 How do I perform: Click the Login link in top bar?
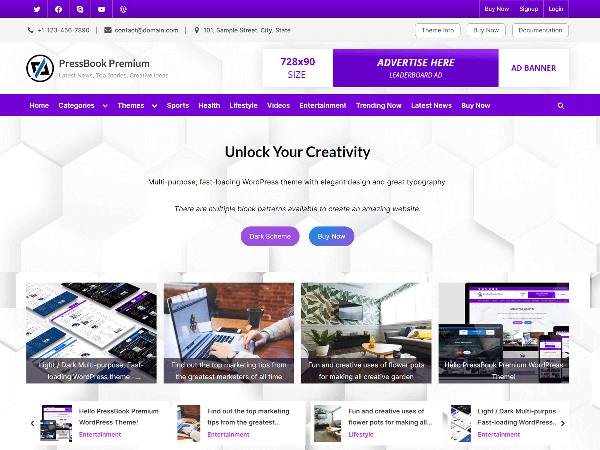(x=556, y=9)
